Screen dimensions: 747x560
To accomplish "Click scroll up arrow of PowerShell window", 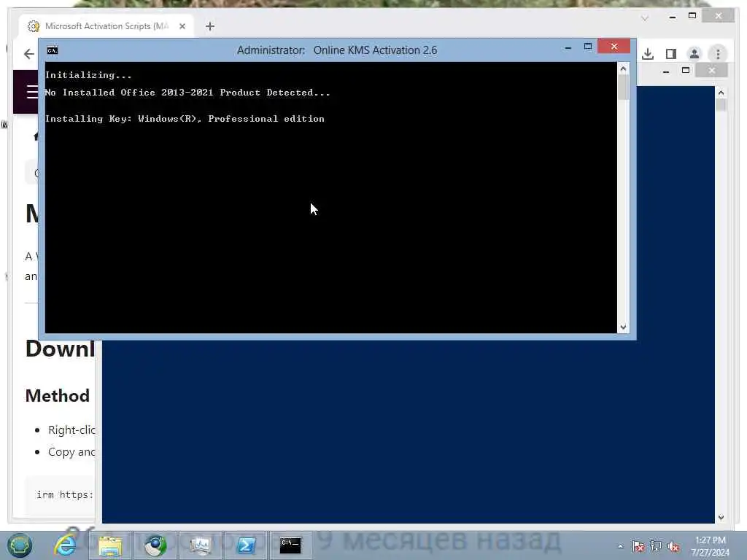I will [721, 93].
